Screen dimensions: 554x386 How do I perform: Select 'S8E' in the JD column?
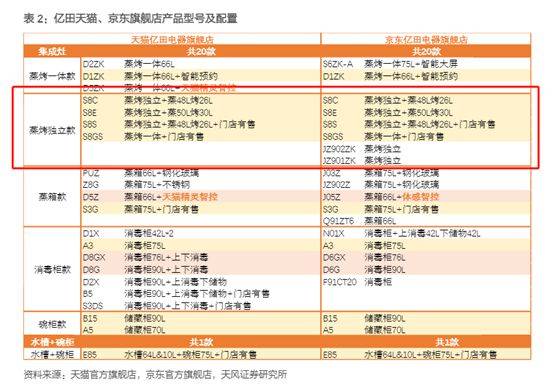coord(330,113)
